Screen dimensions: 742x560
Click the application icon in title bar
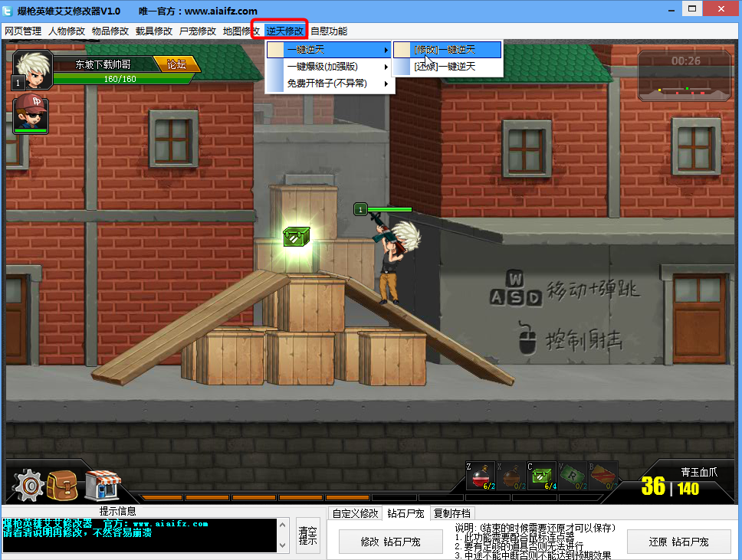coord(7,11)
